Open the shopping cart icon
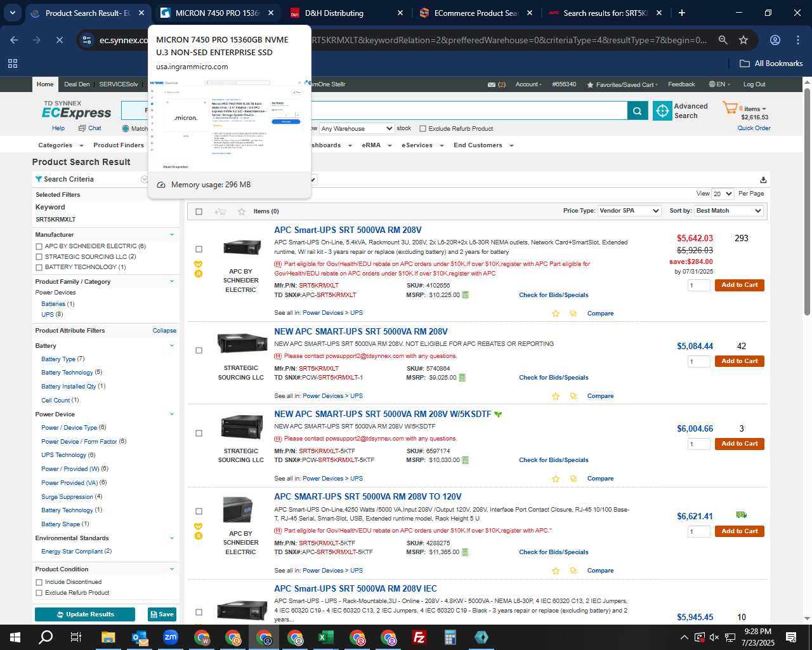 pyautogui.click(x=730, y=109)
